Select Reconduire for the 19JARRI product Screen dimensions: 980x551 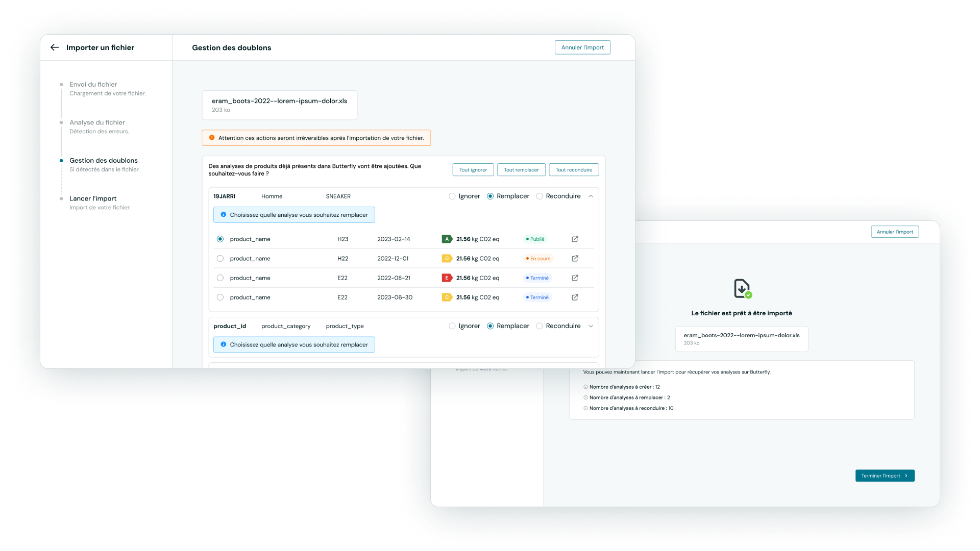coord(539,196)
